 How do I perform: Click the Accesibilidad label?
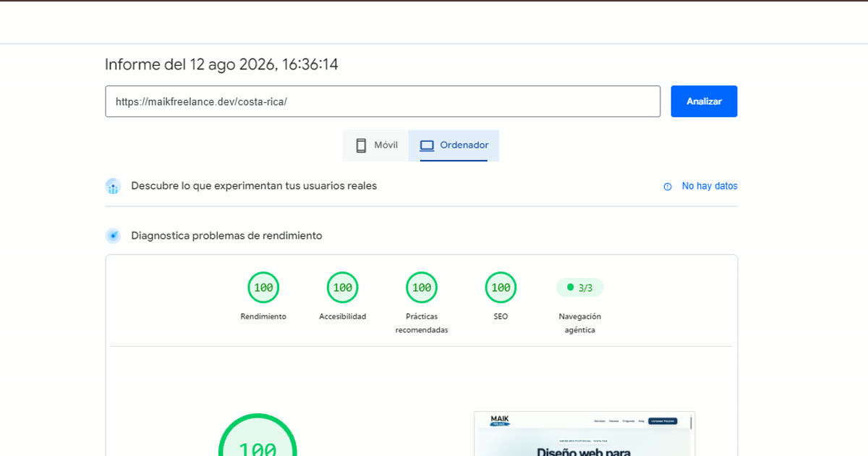click(x=342, y=316)
